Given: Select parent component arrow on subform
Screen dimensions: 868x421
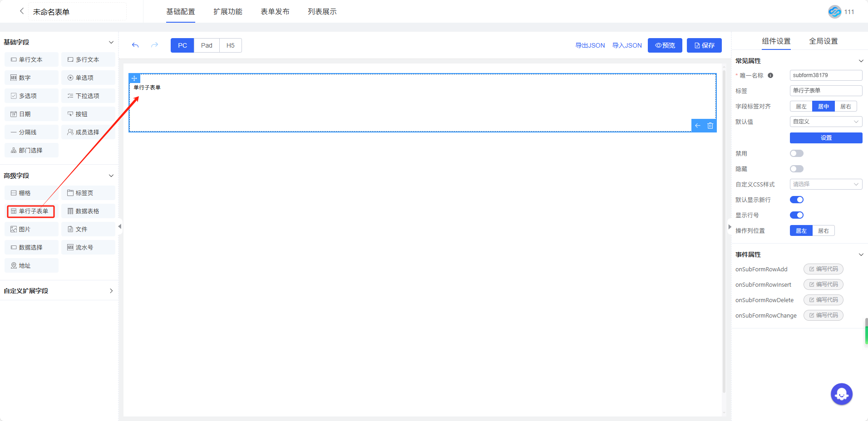Looking at the screenshot, I should 698,126.
